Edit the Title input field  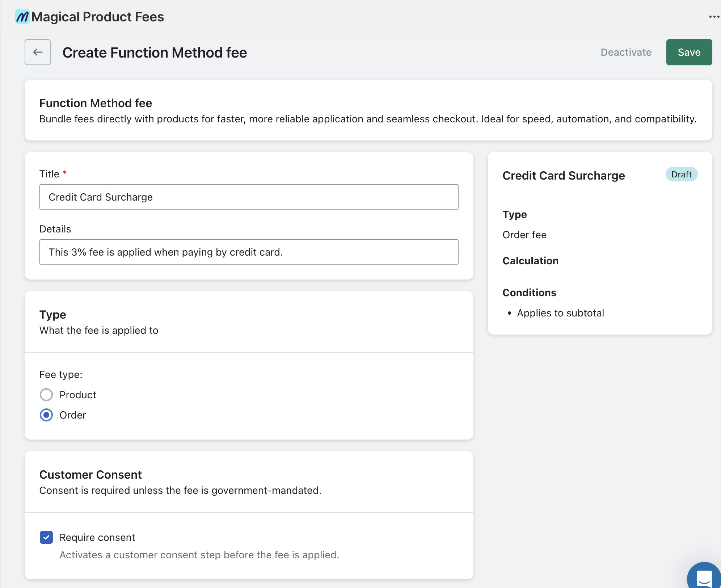[x=249, y=197]
